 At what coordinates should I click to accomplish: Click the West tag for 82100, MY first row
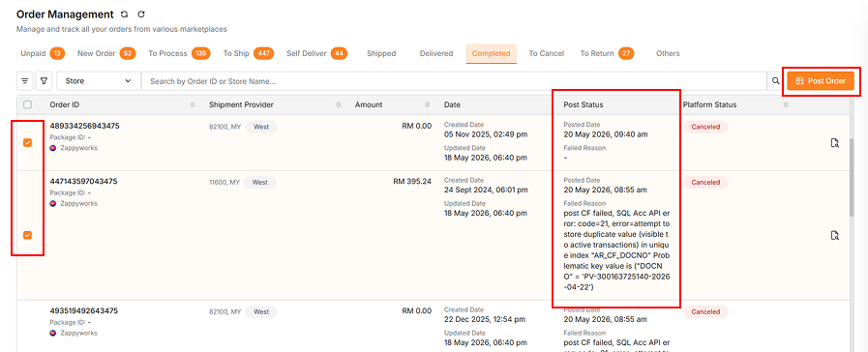click(x=261, y=127)
